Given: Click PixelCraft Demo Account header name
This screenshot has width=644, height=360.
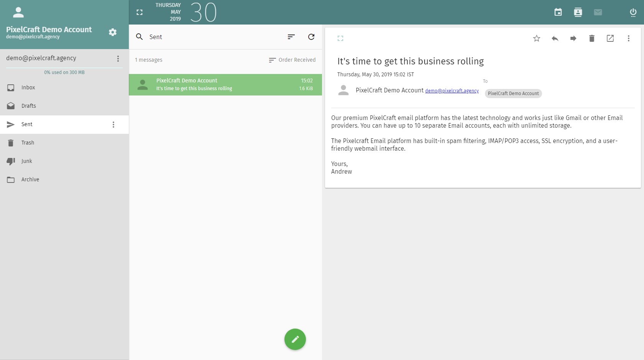Looking at the screenshot, I should (49, 30).
